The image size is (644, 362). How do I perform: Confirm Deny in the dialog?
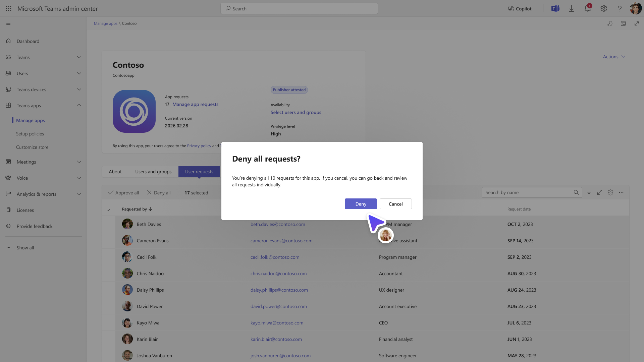[361, 204]
